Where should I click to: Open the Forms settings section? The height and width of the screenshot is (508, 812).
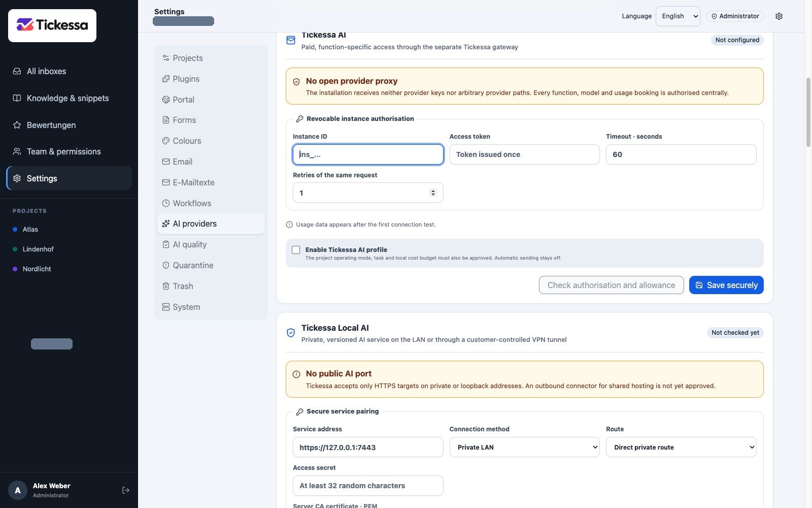211,120
